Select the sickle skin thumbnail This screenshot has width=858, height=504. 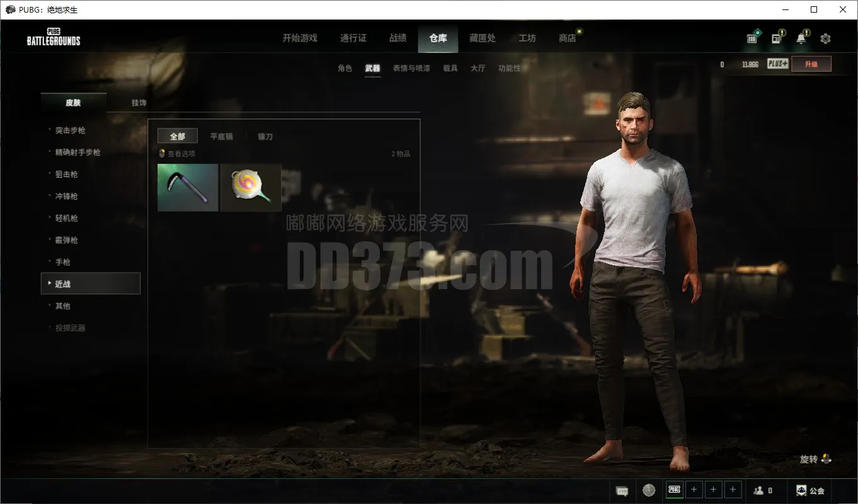tap(188, 188)
